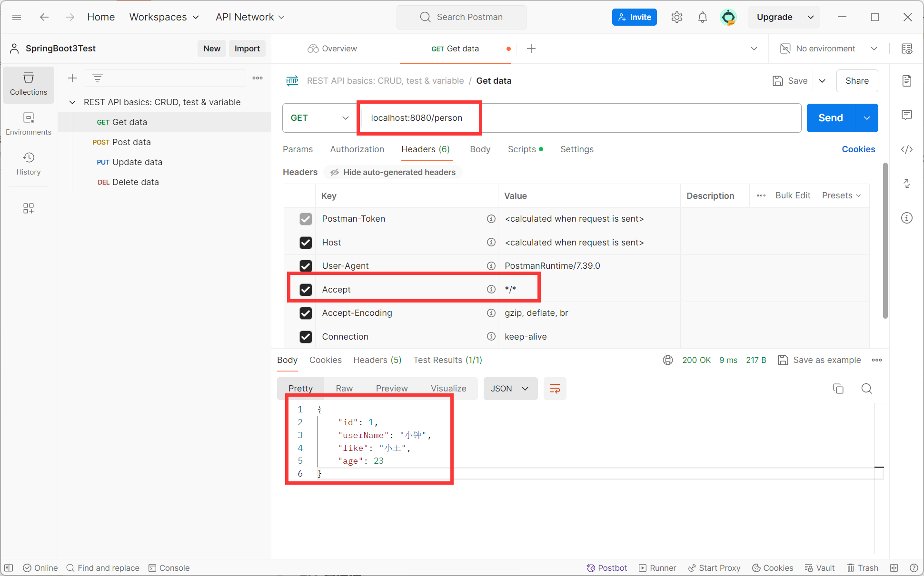This screenshot has width=924, height=576.
Task: Create a new collection with plus icon
Action: pyautogui.click(x=72, y=78)
